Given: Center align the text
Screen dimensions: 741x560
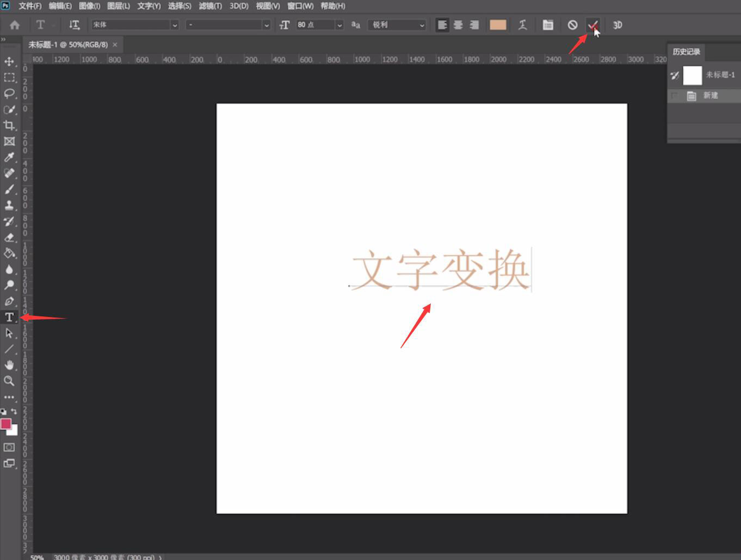Looking at the screenshot, I should point(458,25).
